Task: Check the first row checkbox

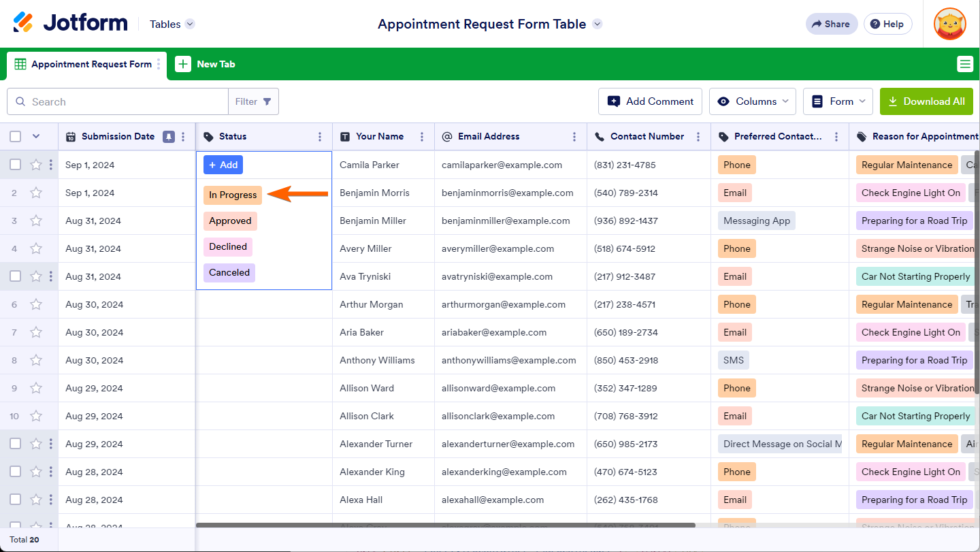Action: tap(15, 165)
